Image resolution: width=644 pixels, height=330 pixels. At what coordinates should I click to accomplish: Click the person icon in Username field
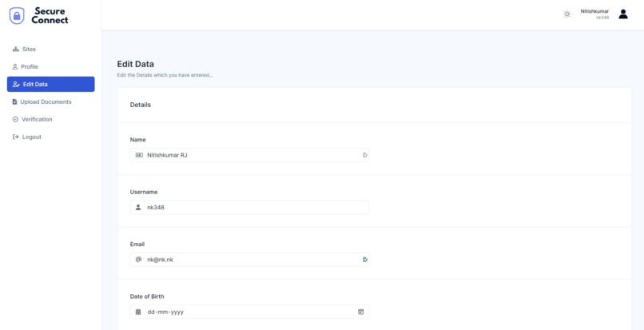click(138, 208)
